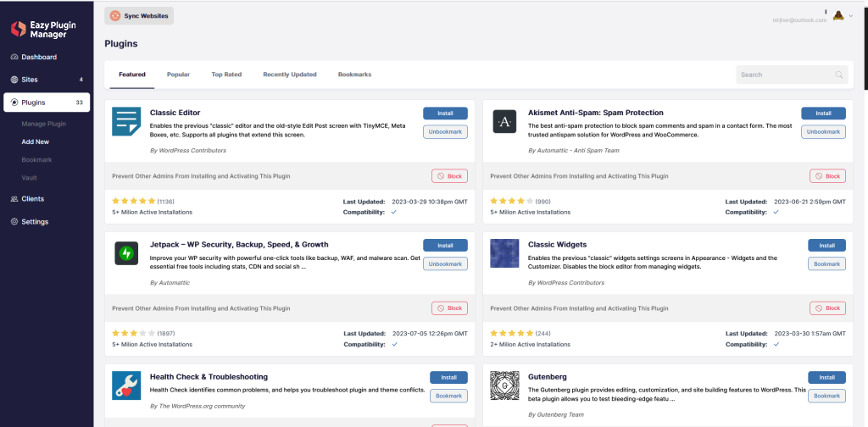Click Classic Editor compatibility checkmark
The width and height of the screenshot is (868, 427).
point(394,212)
